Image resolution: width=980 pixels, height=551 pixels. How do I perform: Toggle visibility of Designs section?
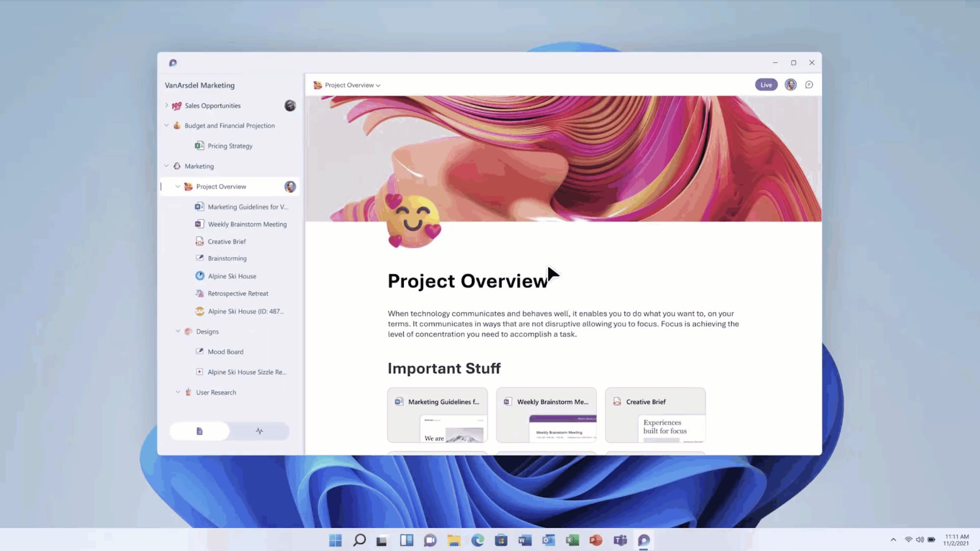coord(177,331)
